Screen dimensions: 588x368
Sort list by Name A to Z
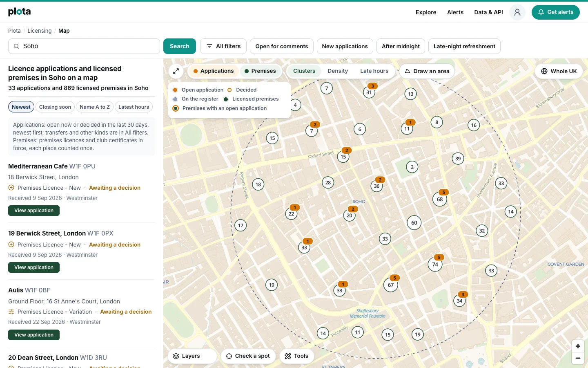coord(95,107)
